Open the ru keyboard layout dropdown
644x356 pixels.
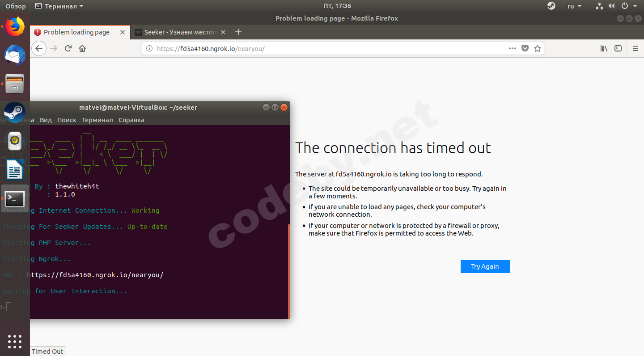[x=575, y=6]
